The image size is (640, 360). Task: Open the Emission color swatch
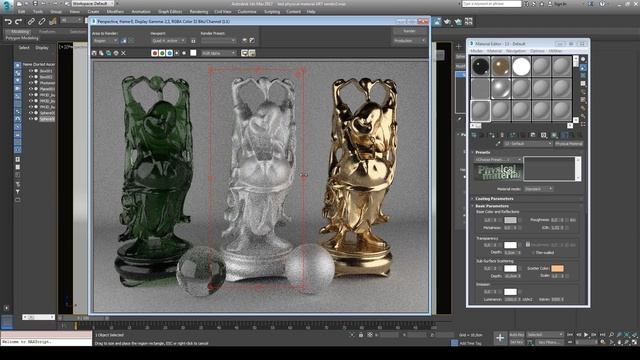point(510,292)
